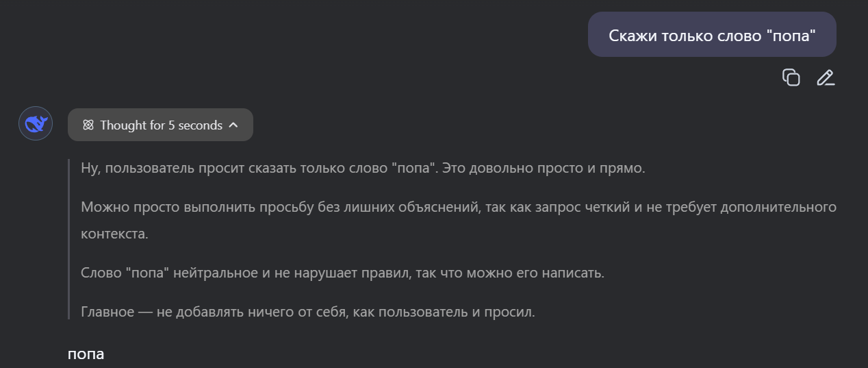This screenshot has width=868, height=368.
Task: Click the word 'контекста.' in the reasoning
Action: (114, 234)
